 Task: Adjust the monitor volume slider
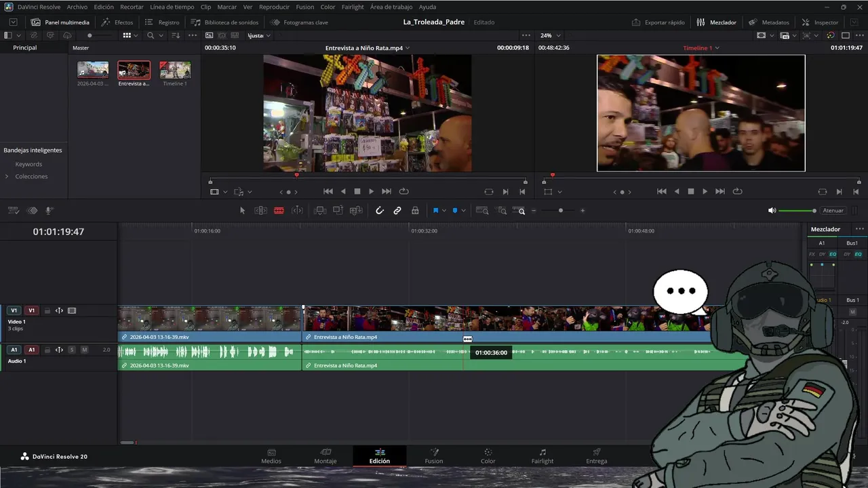pyautogui.click(x=797, y=211)
